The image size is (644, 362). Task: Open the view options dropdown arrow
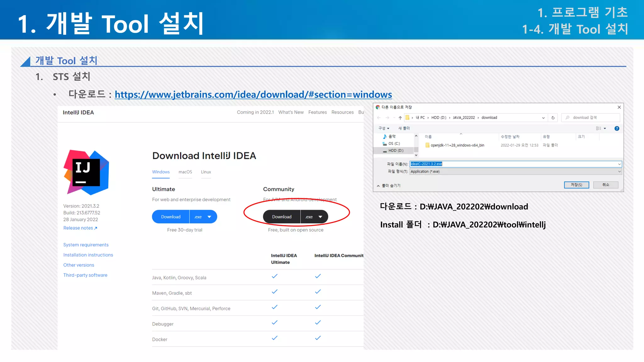605,128
